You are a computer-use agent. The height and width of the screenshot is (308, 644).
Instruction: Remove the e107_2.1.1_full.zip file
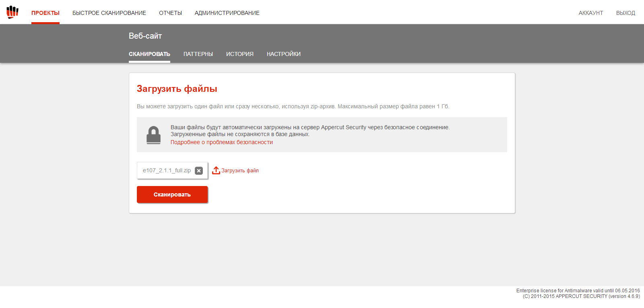pos(199,171)
